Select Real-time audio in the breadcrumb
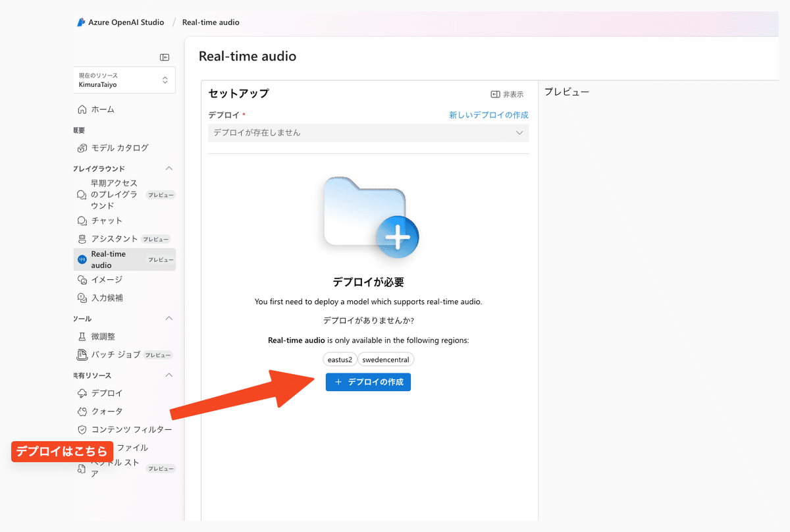Image resolution: width=790 pixels, height=532 pixels. pyautogui.click(x=211, y=22)
